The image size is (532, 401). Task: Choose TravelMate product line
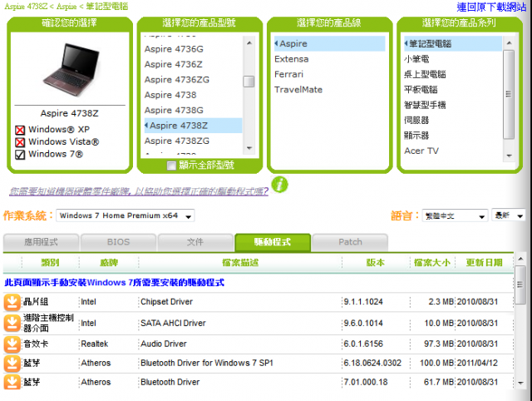298,90
